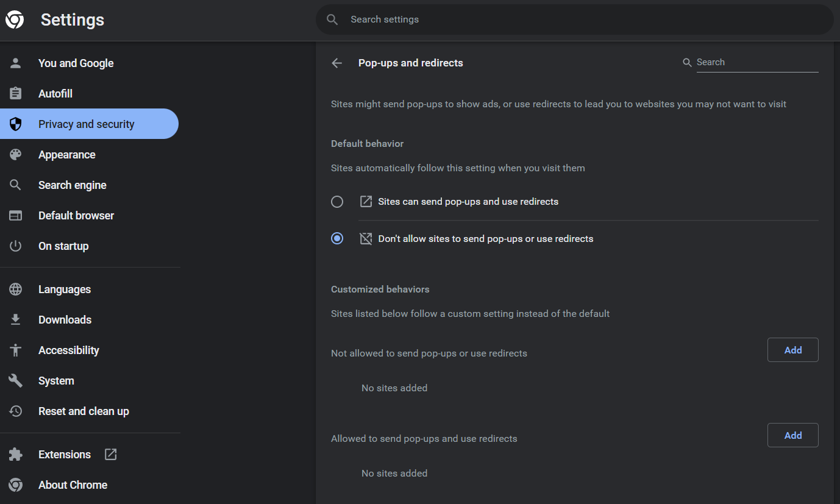Click the Chrome logo beside Settings

pyautogui.click(x=15, y=20)
